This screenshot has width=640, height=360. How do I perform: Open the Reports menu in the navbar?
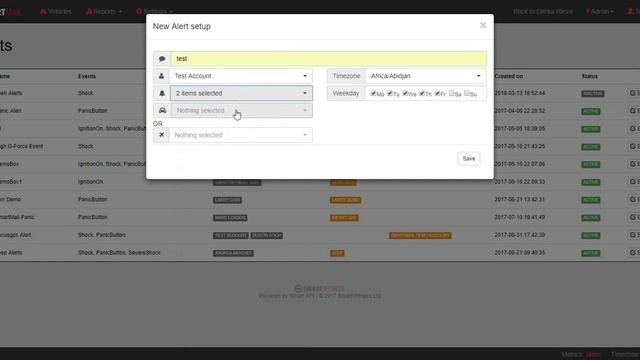coord(104,11)
